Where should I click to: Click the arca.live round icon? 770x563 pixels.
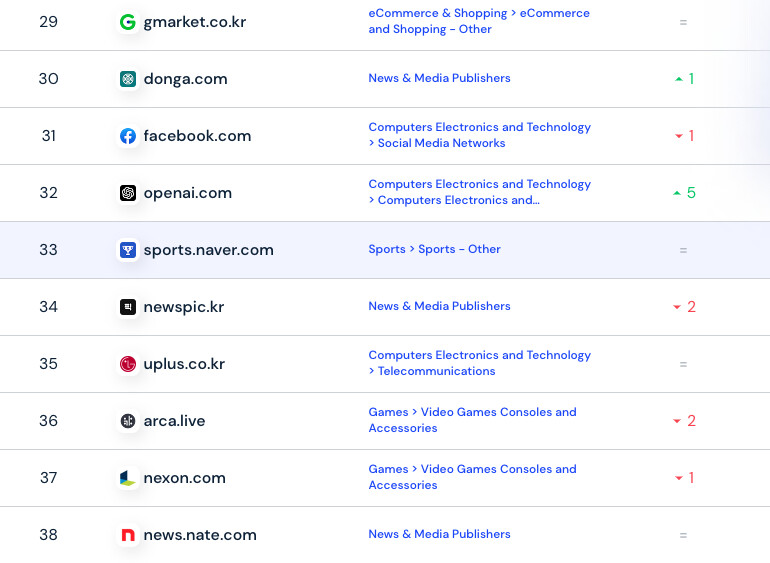coord(128,421)
